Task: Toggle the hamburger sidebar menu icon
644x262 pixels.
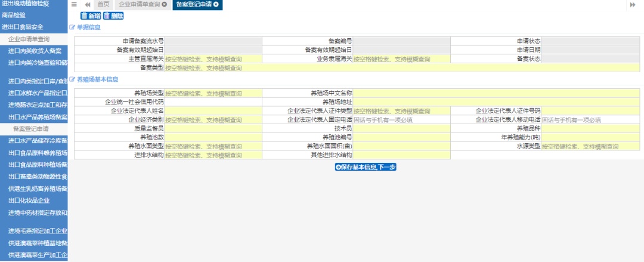Action: [74, 4]
